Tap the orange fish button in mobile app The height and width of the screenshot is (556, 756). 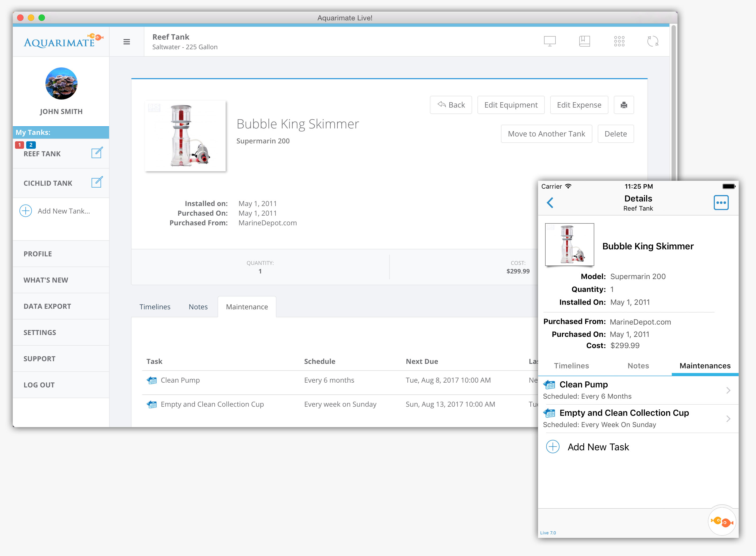(722, 521)
